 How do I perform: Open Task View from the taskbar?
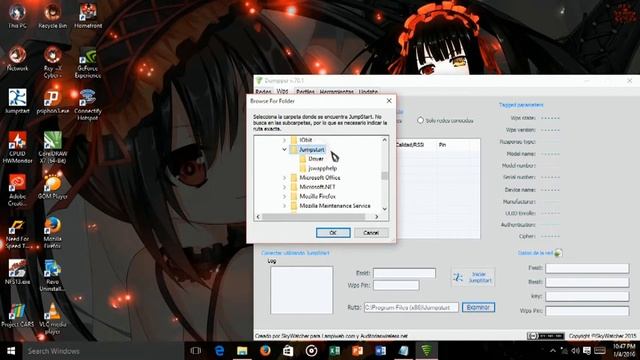[x=196, y=351]
